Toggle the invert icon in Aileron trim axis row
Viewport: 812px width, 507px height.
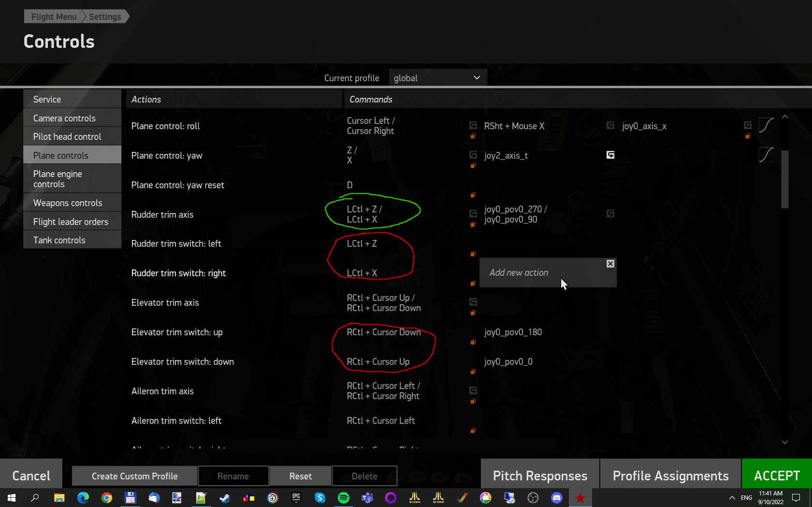(473, 390)
